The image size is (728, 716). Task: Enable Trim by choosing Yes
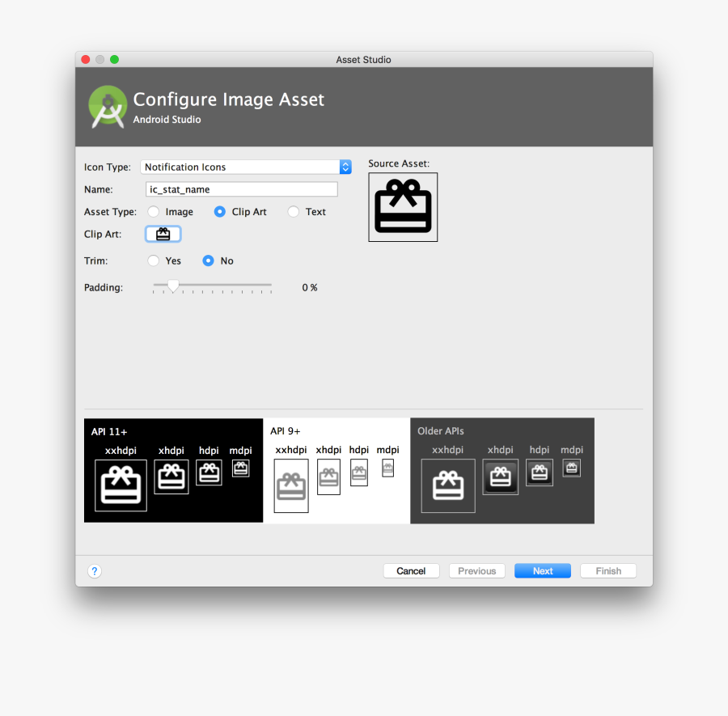tap(153, 261)
